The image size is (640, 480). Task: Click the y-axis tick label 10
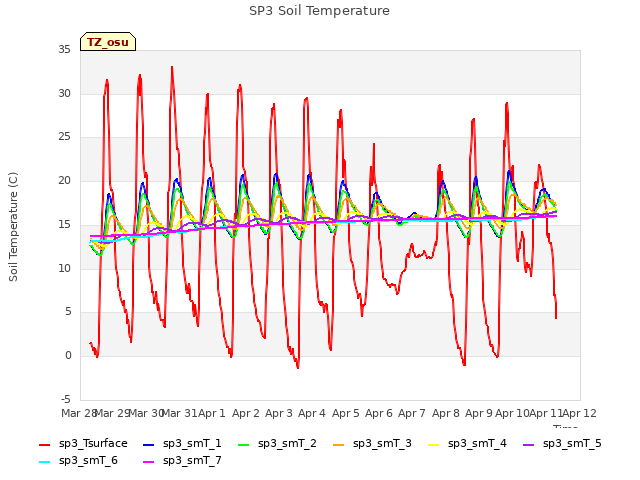(x=64, y=268)
